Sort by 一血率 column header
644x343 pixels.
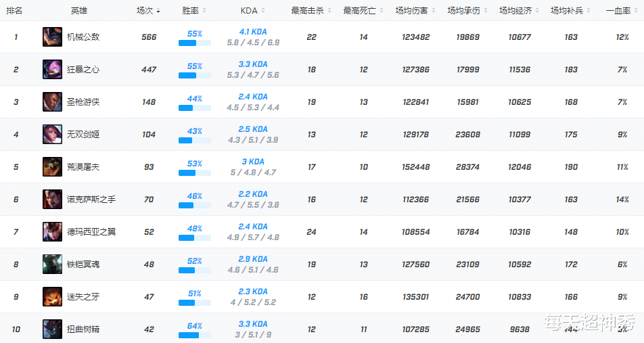(622, 11)
